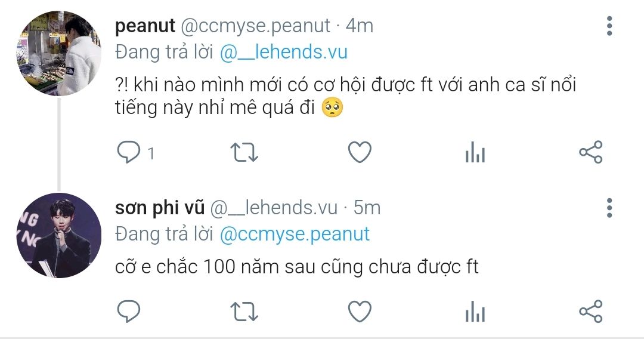This screenshot has width=644, height=339.
Task: Like peanut's tweet with the heart
Action: pos(360,153)
